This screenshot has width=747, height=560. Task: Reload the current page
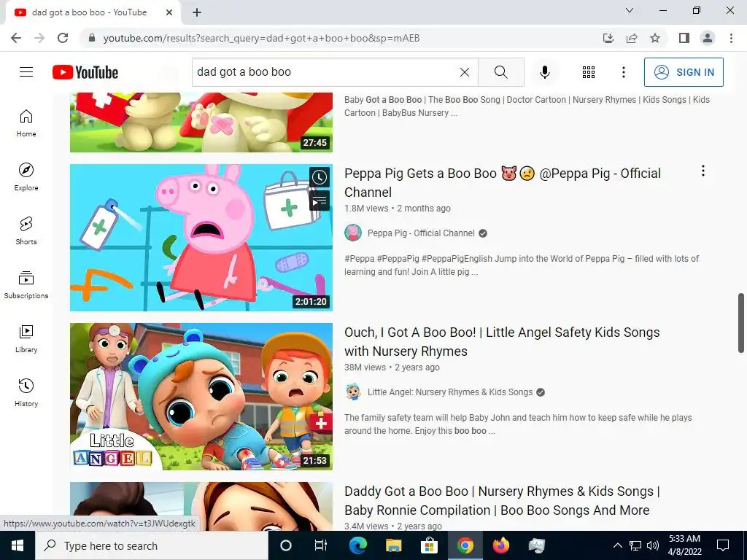pyautogui.click(x=63, y=38)
